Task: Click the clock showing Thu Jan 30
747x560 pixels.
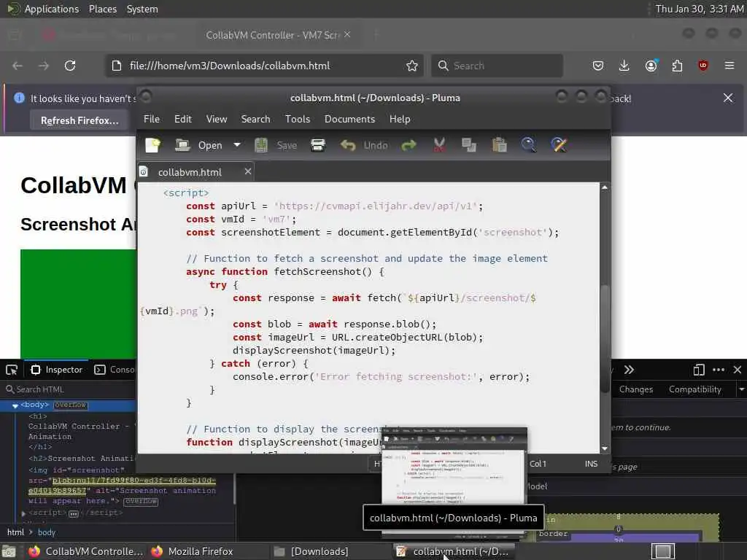Action: (x=699, y=9)
